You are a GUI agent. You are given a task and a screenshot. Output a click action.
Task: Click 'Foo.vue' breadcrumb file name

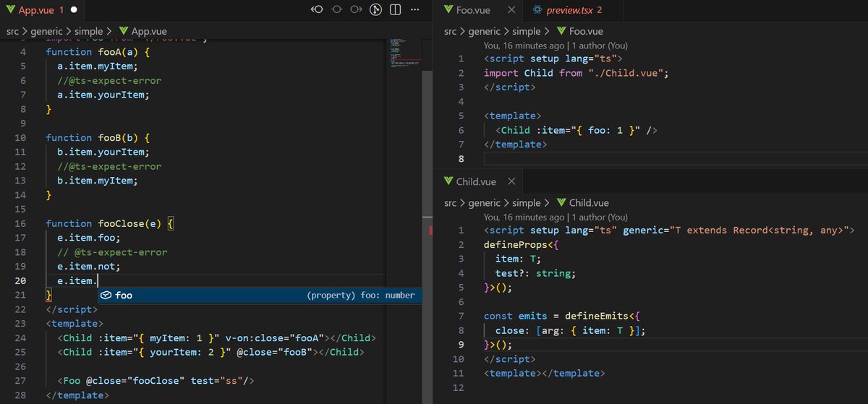click(x=586, y=31)
